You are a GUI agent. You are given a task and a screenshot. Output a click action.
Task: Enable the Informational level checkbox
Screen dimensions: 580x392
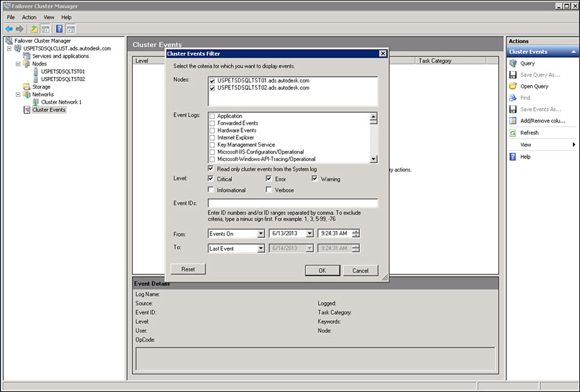click(x=212, y=190)
